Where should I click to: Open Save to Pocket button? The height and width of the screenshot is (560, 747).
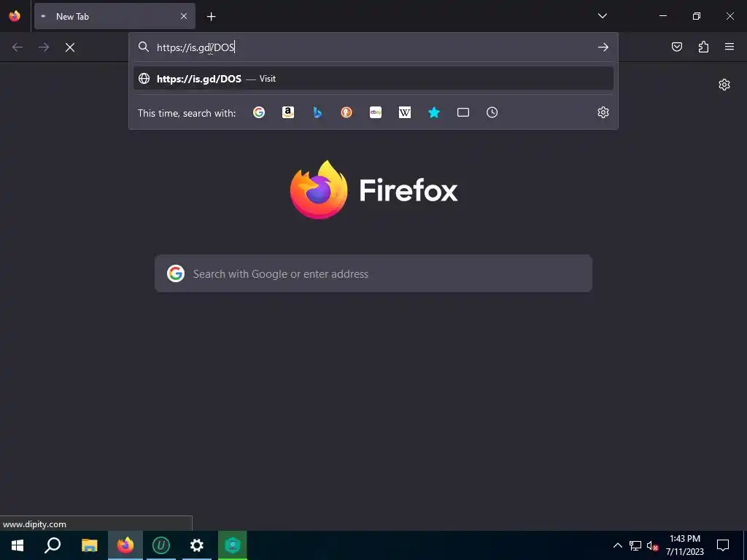click(676, 47)
